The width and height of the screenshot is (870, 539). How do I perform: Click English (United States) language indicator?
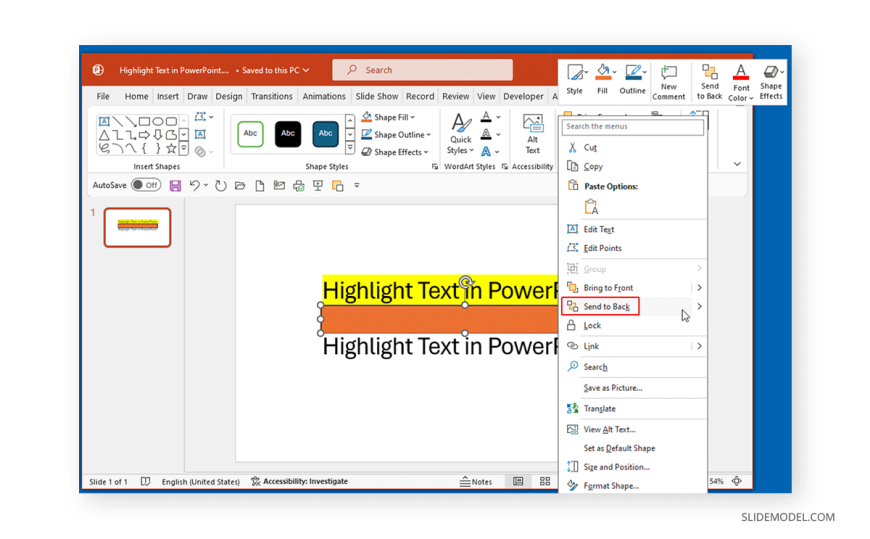coord(201,481)
